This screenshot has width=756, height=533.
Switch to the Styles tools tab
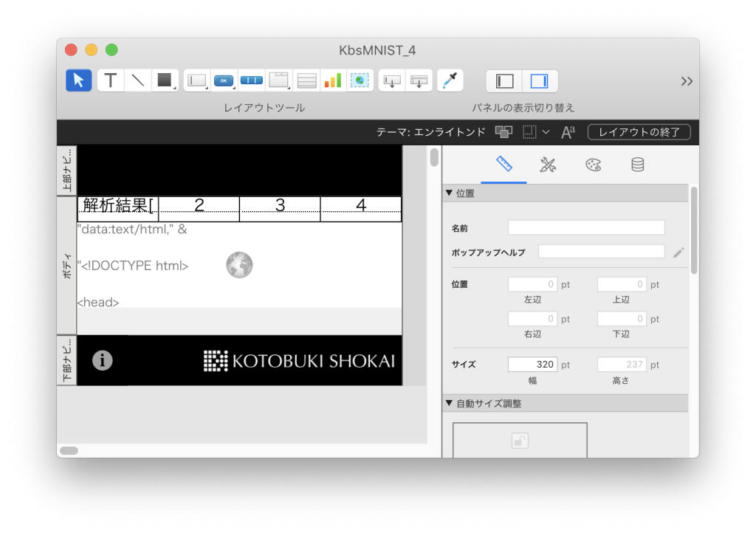click(548, 165)
